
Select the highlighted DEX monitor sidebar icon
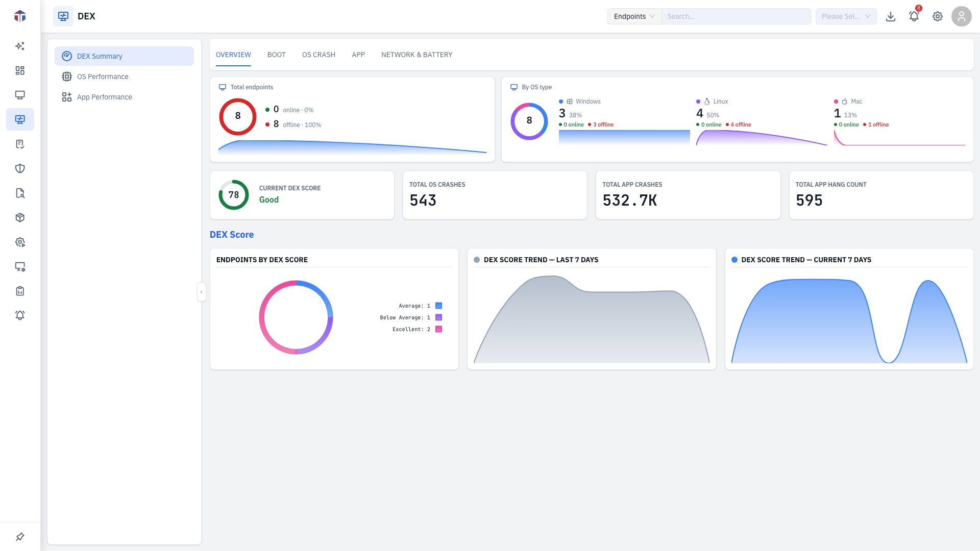point(20,119)
